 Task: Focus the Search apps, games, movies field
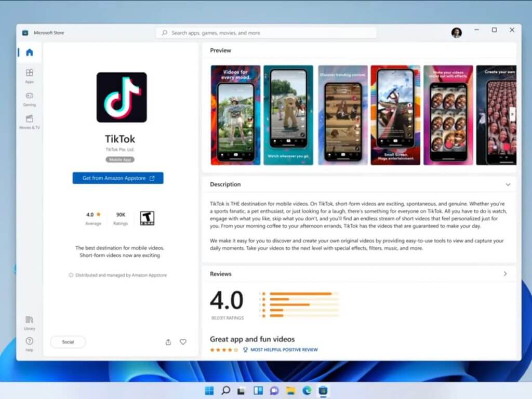click(267, 33)
